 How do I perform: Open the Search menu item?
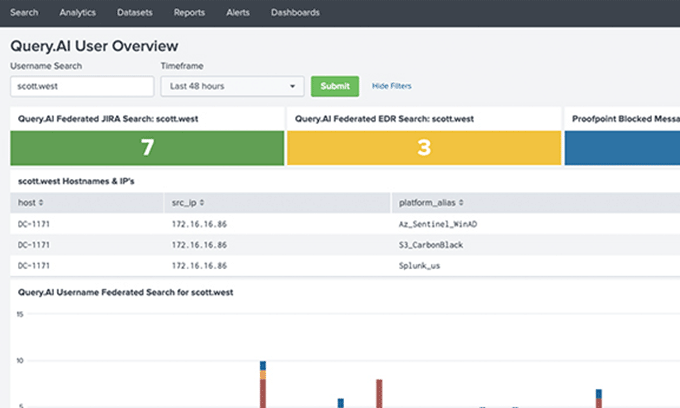[24, 13]
